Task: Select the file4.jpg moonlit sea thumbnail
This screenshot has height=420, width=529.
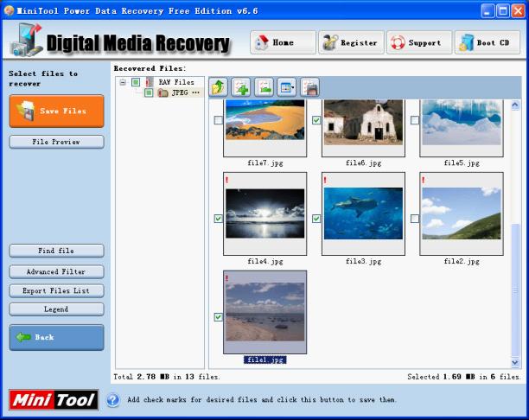Action: tap(265, 213)
